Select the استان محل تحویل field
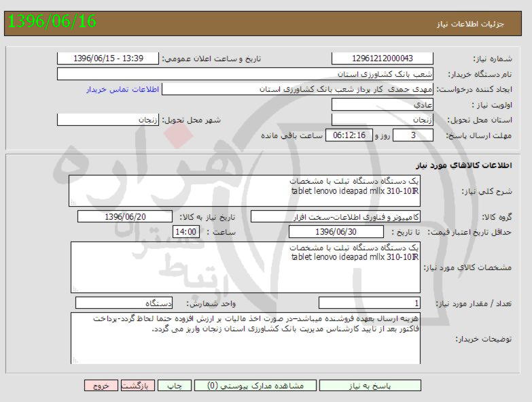This screenshot has width=532, height=402. click(x=382, y=120)
